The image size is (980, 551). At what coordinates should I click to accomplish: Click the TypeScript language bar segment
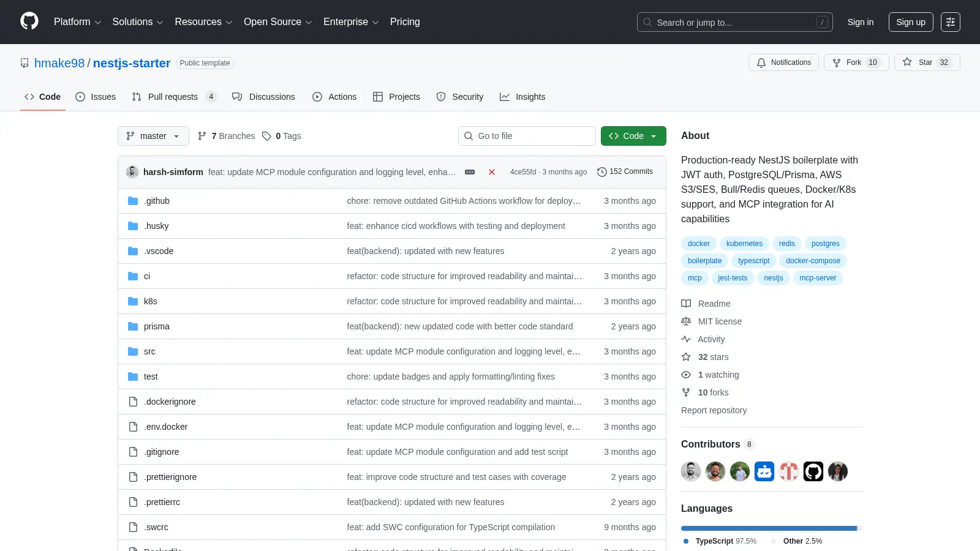pos(769,528)
